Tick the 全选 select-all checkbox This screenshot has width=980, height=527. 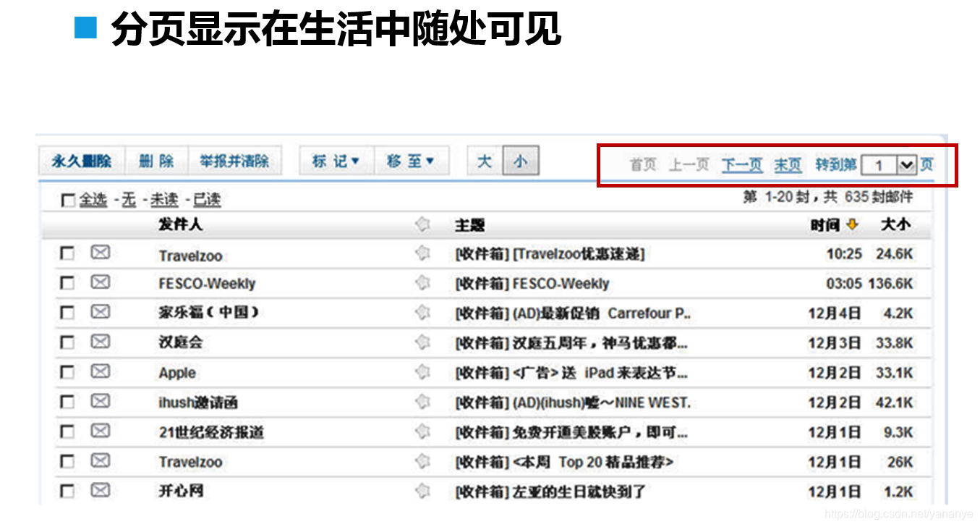tap(68, 201)
